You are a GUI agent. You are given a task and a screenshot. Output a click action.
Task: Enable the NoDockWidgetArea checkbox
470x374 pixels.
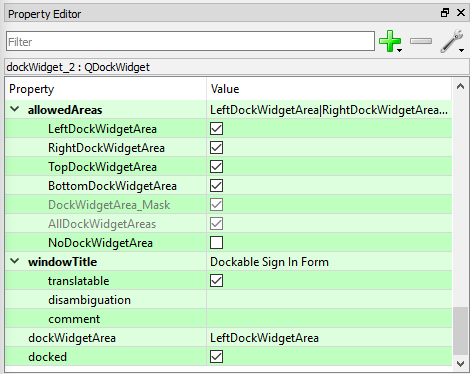click(216, 243)
